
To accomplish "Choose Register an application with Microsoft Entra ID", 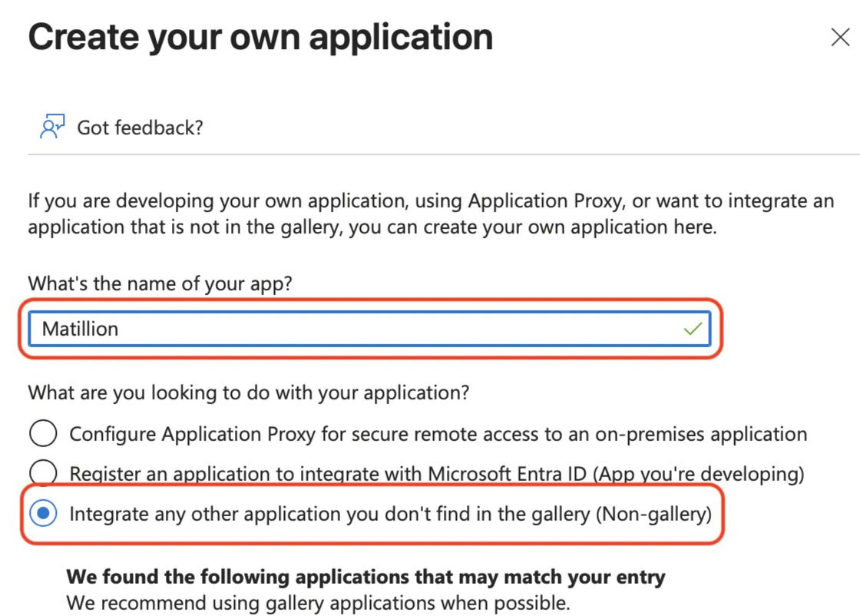I will click(x=43, y=472).
